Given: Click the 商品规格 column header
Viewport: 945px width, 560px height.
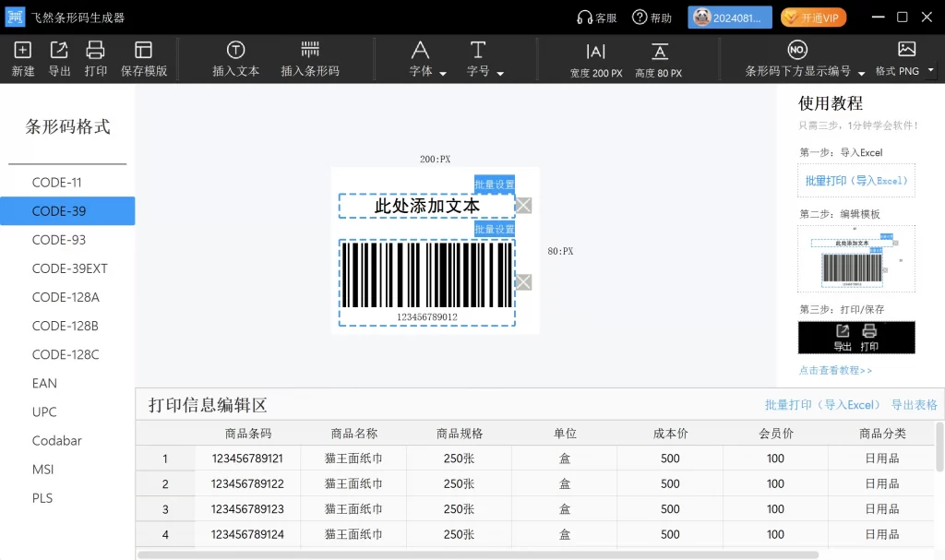Looking at the screenshot, I should pos(460,434).
